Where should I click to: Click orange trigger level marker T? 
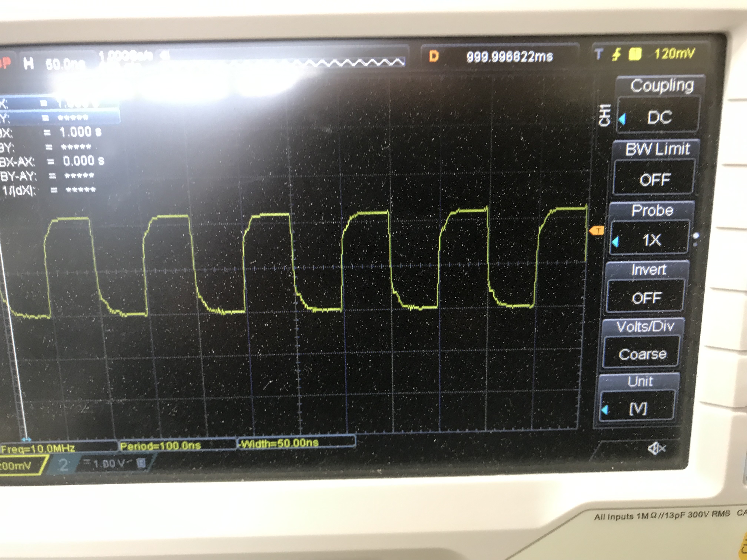tap(596, 231)
